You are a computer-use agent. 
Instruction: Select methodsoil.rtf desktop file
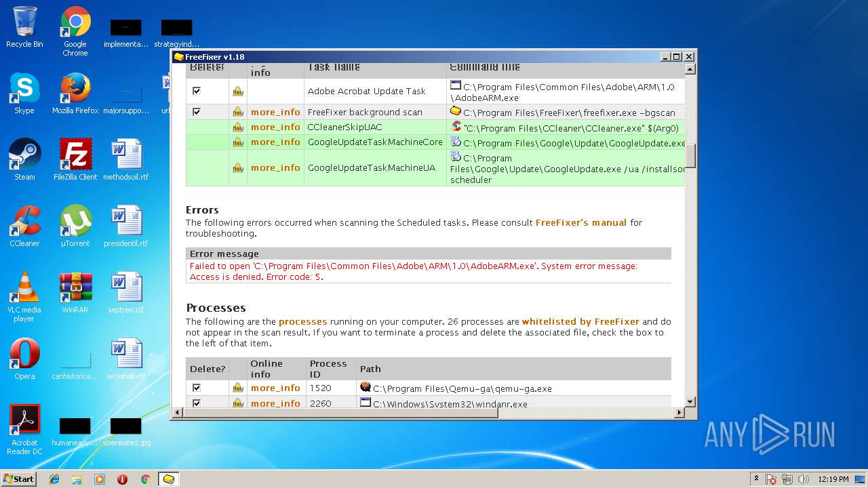pyautogui.click(x=126, y=160)
